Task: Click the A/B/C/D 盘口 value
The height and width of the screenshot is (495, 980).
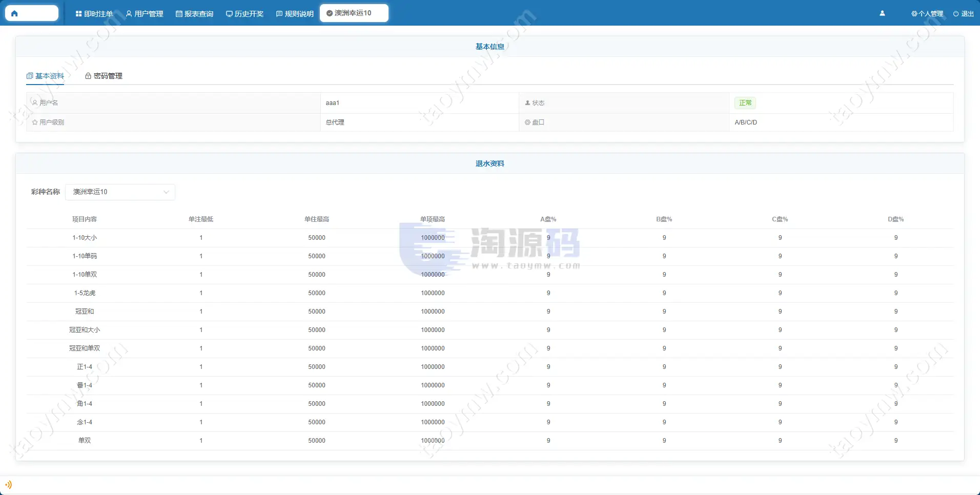Action: click(746, 122)
